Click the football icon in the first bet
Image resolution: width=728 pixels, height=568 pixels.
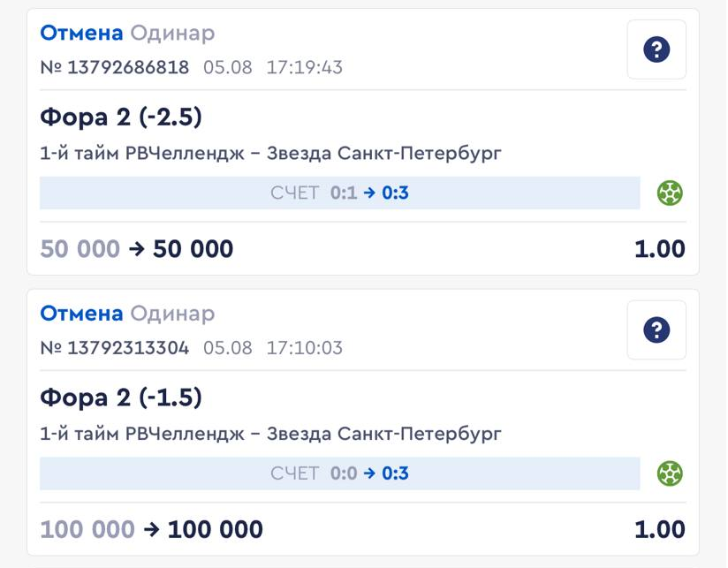pos(670,193)
